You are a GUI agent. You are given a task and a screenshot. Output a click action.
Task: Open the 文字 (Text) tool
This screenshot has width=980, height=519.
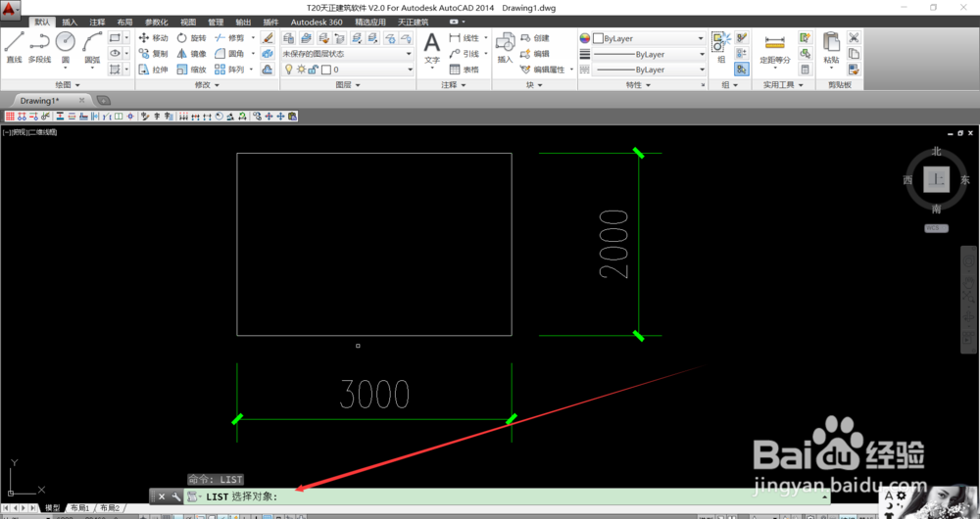(x=432, y=49)
